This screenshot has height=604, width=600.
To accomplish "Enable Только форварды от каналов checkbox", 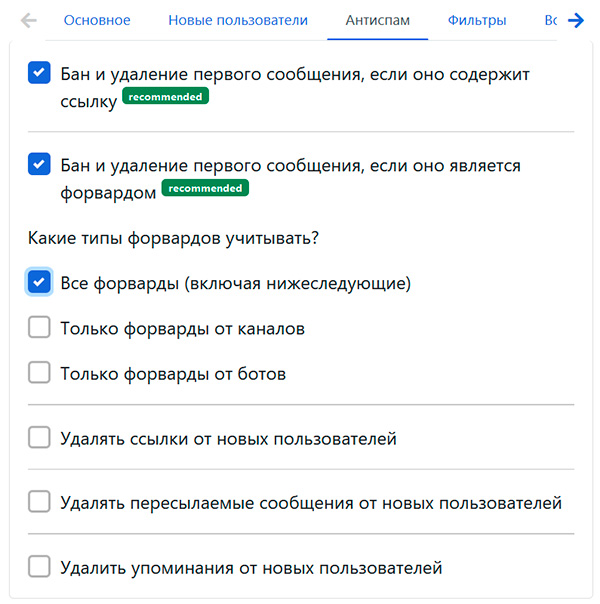I will (x=39, y=328).
